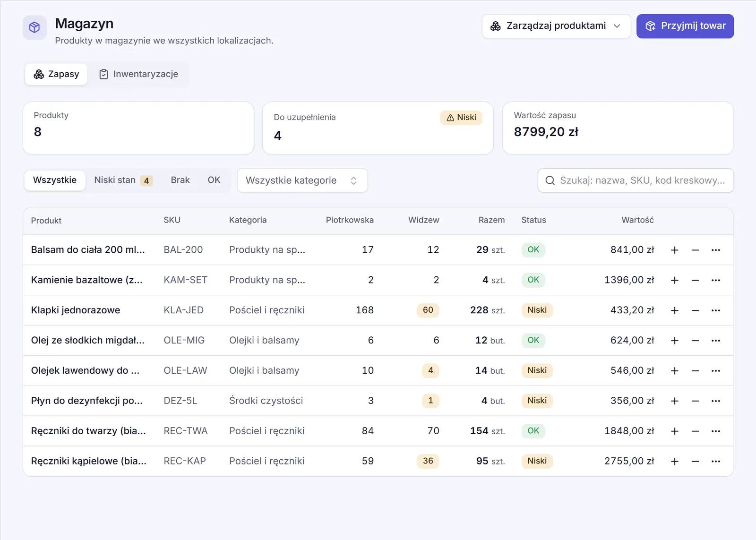Click plus icon for Ręczniki do twarzy
Viewport: 756px width, 540px height.
(675, 431)
